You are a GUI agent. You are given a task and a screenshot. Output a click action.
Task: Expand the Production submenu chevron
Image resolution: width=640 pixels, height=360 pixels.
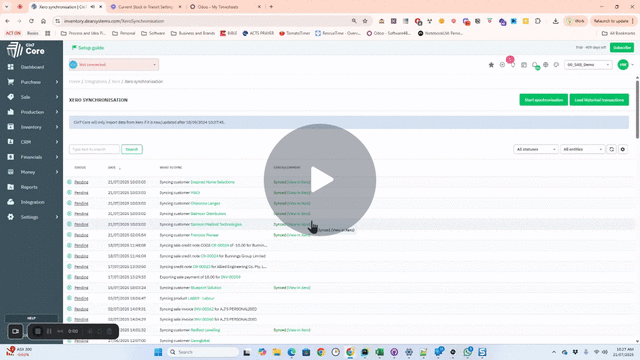pos(57,112)
